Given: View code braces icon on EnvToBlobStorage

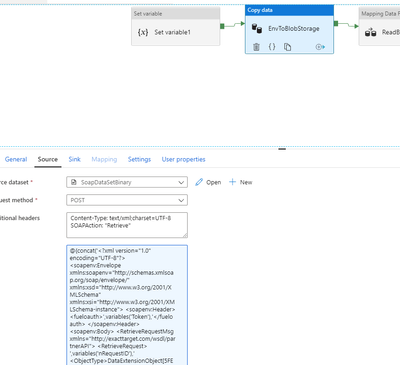Looking at the screenshot, I should point(272,47).
